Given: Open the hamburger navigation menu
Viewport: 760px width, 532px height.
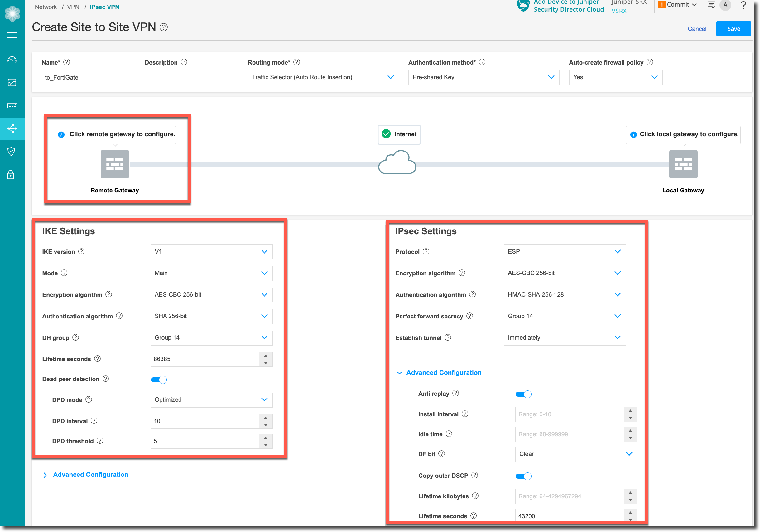Looking at the screenshot, I should coord(12,35).
